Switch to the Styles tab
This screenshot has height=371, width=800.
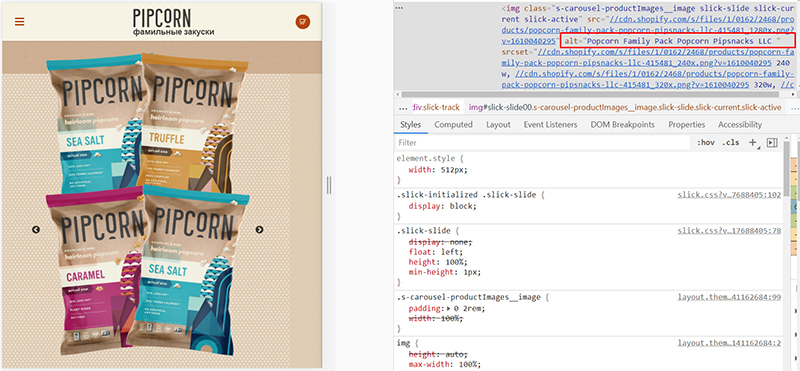pos(410,125)
